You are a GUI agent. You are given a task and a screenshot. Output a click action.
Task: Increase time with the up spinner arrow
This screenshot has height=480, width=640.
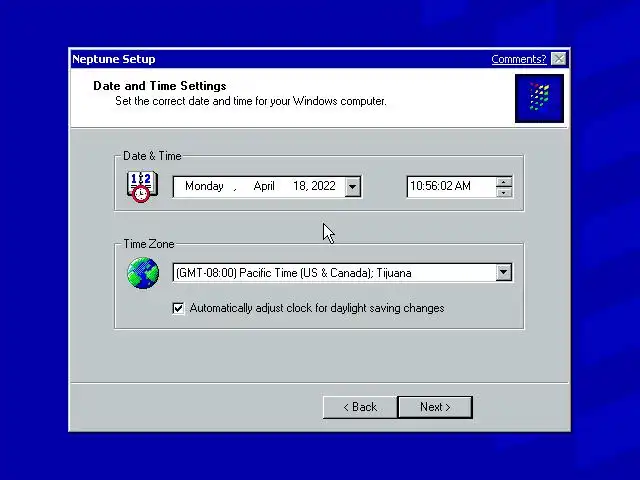pyautogui.click(x=504, y=182)
